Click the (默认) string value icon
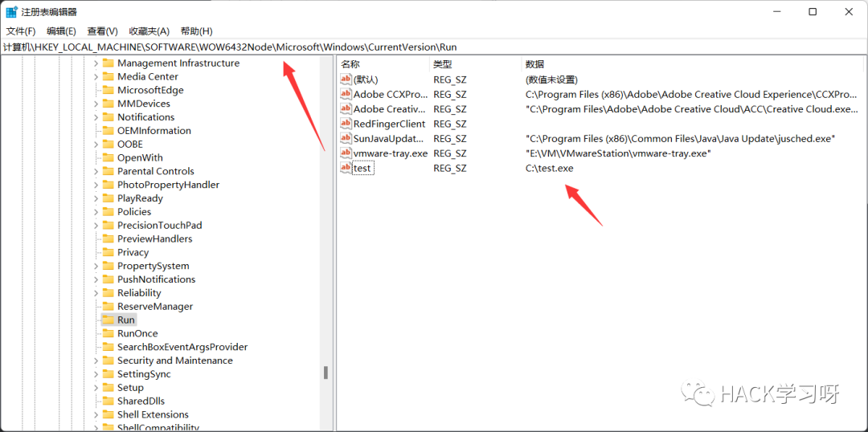This screenshot has height=432, width=868. click(x=346, y=79)
